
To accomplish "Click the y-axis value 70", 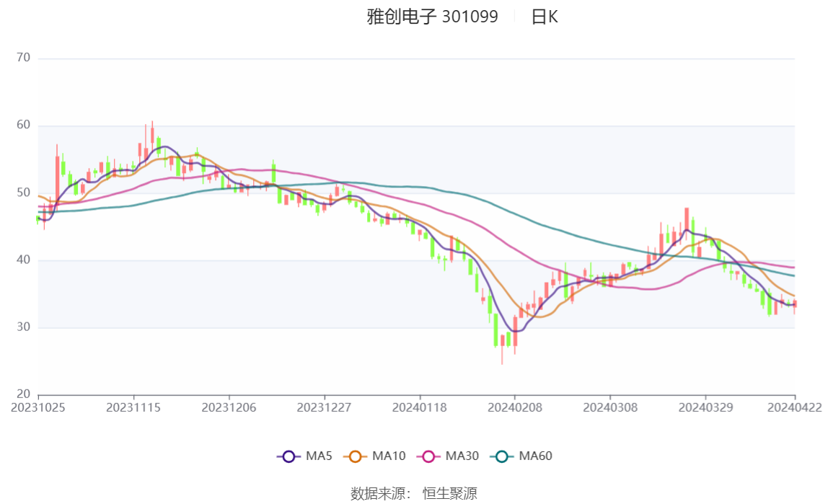I will coord(23,58).
